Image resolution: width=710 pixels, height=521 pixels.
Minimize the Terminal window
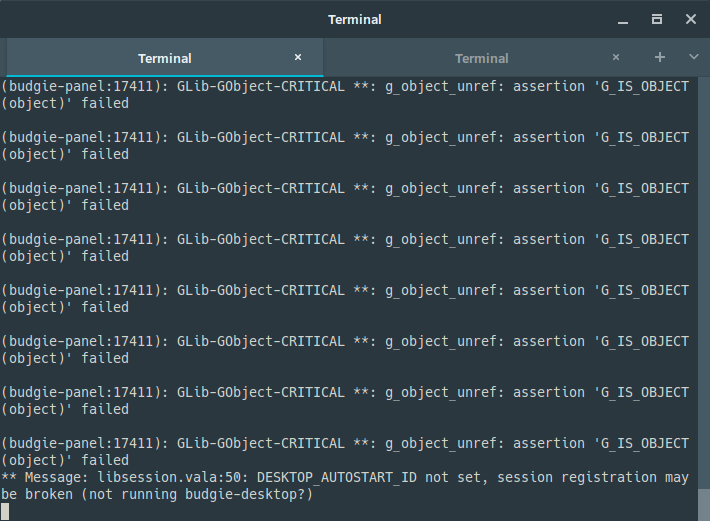pos(623,20)
